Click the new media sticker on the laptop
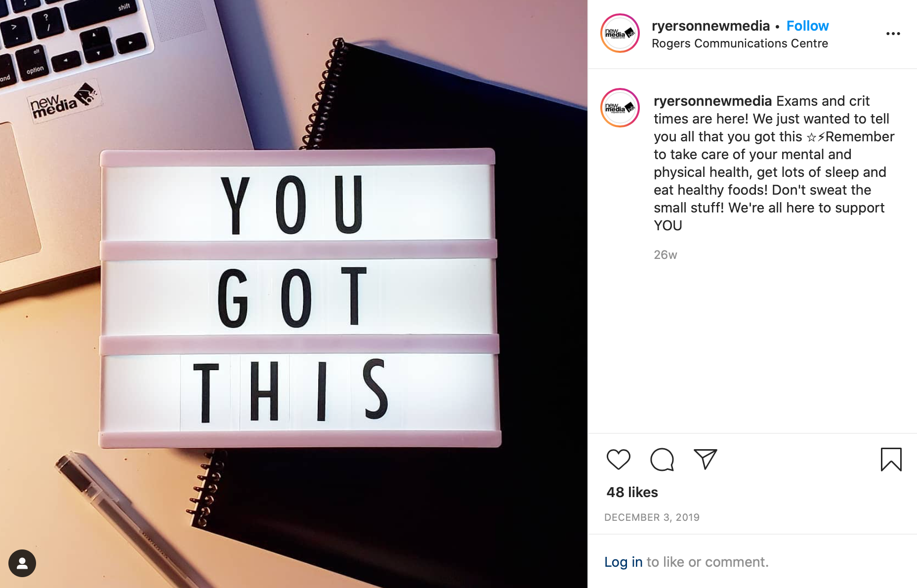This screenshot has height=588, width=917. [64, 100]
